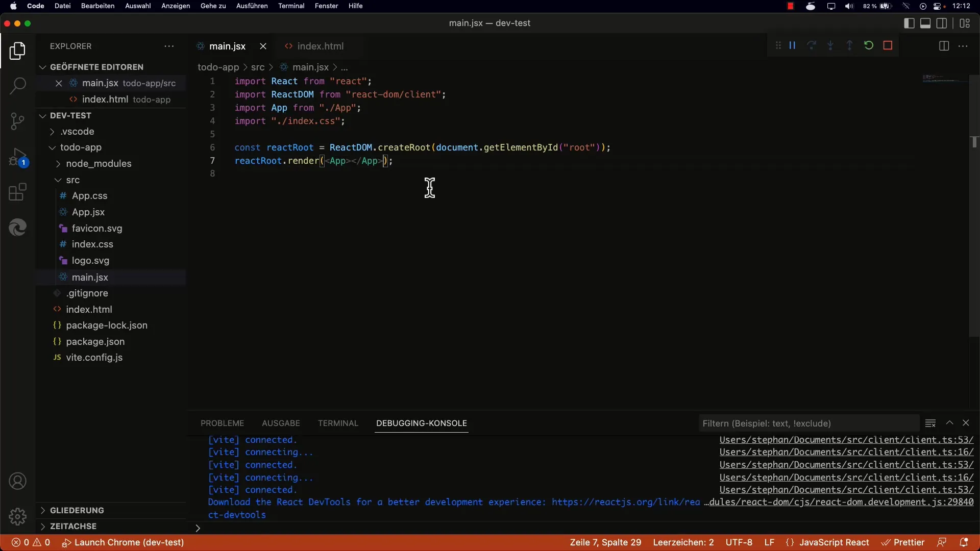Viewport: 980px width, 551px height.
Task: Close the main.jsx editor tab
Action: pos(263,46)
